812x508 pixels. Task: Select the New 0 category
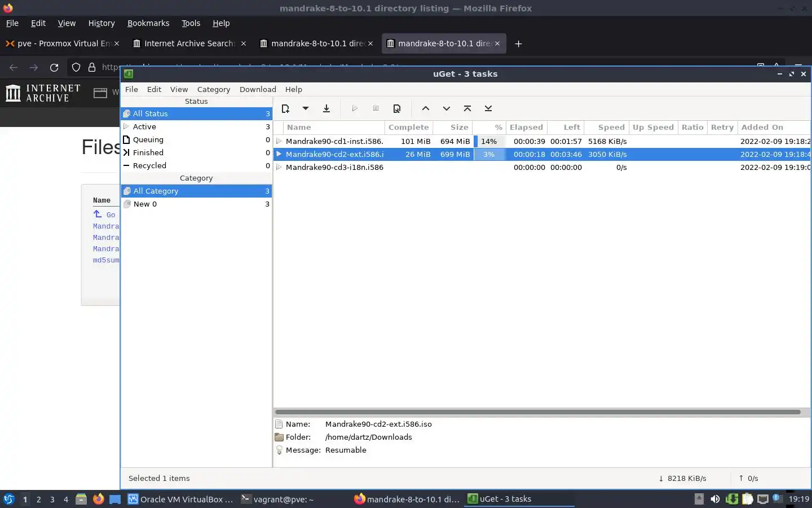[x=196, y=204]
